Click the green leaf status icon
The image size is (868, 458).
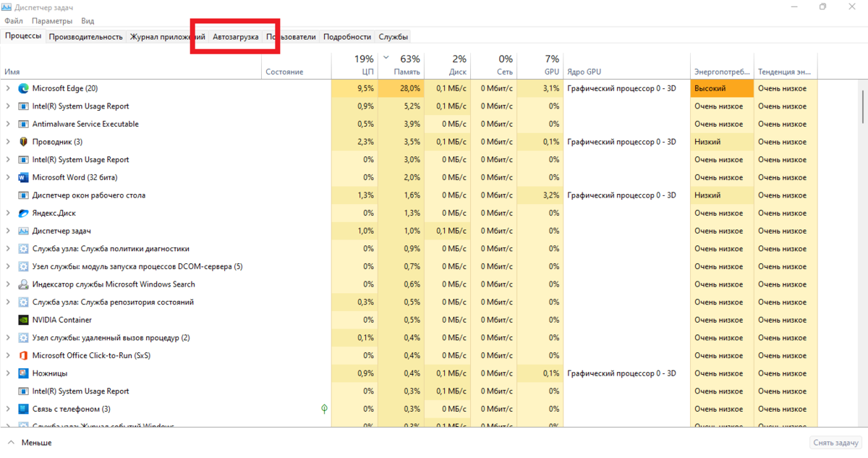pyautogui.click(x=325, y=409)
